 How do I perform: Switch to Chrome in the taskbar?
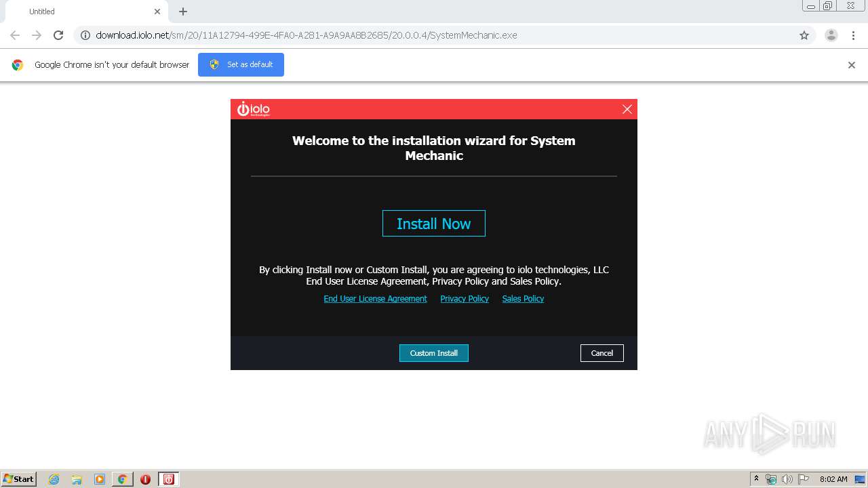tap(122, 479)
